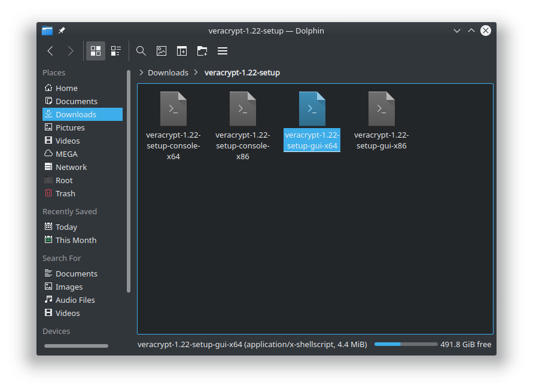533x392 pixels.
Task: Switch to Compact view mode
Action: click(116, 51)
